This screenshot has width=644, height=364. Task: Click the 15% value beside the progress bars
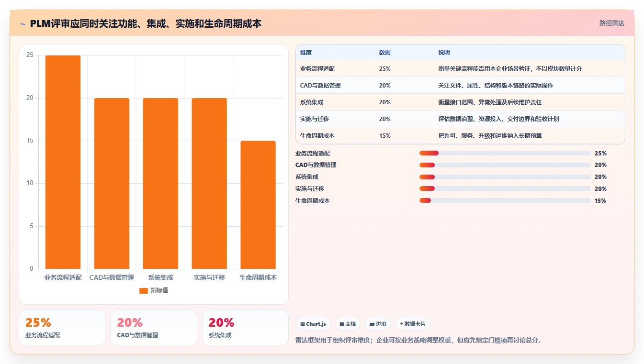click(600, 201)
